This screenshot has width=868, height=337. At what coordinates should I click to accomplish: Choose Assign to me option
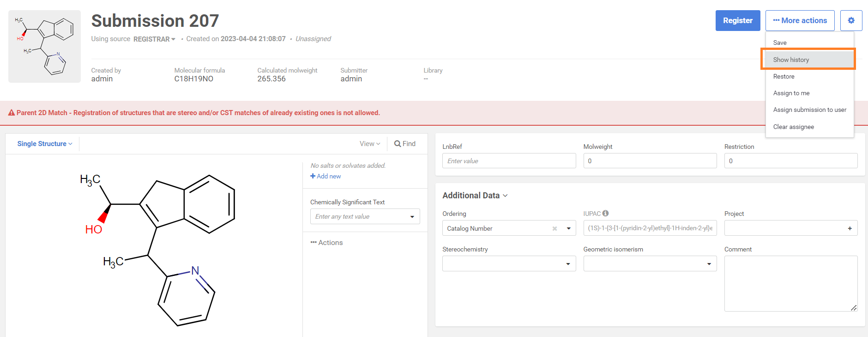click(791, 93)
